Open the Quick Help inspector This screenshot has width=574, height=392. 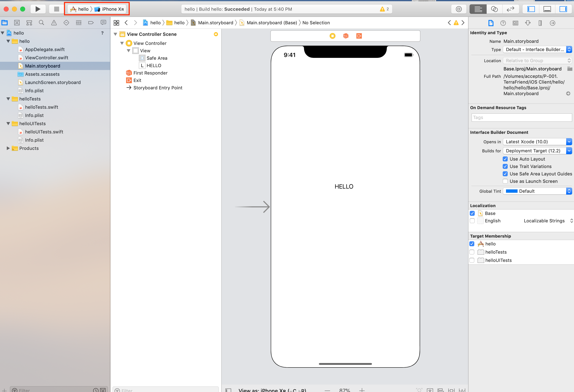tap(503, 23)
